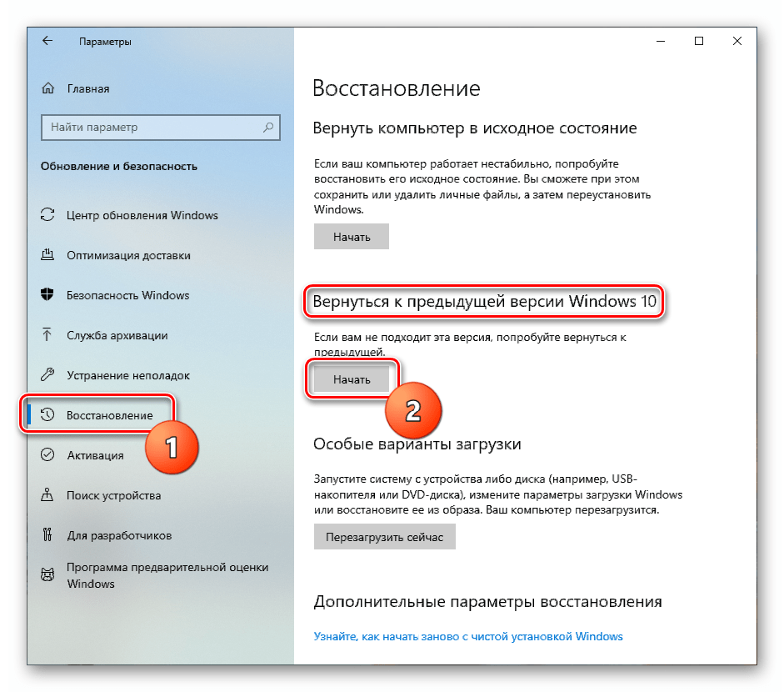Image resolution: width=784 pixels, height=692 pixels.
Task: Open the clean Windows install link
Action: pos(468,636)
